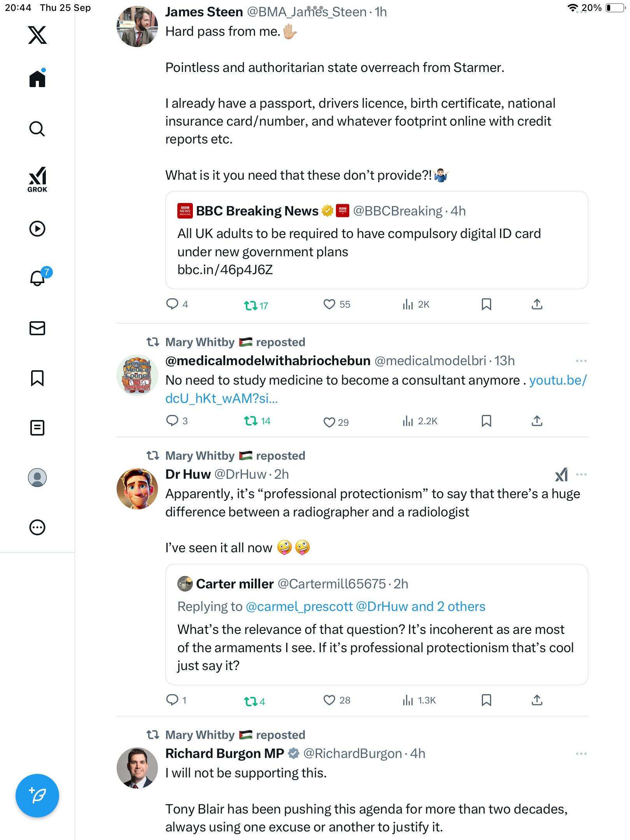Ask Grok about Dr Huw's post
Screen dimensions: 630x840
pyautogui.click(x=561, y=474)
